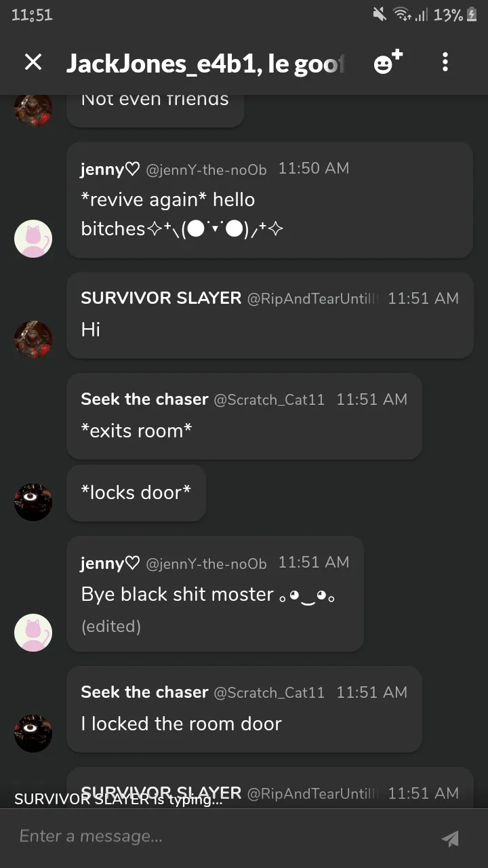Open Seek the chaser eye avatar by "locks door"
488x868 pixels.
(x=33, y=502)
